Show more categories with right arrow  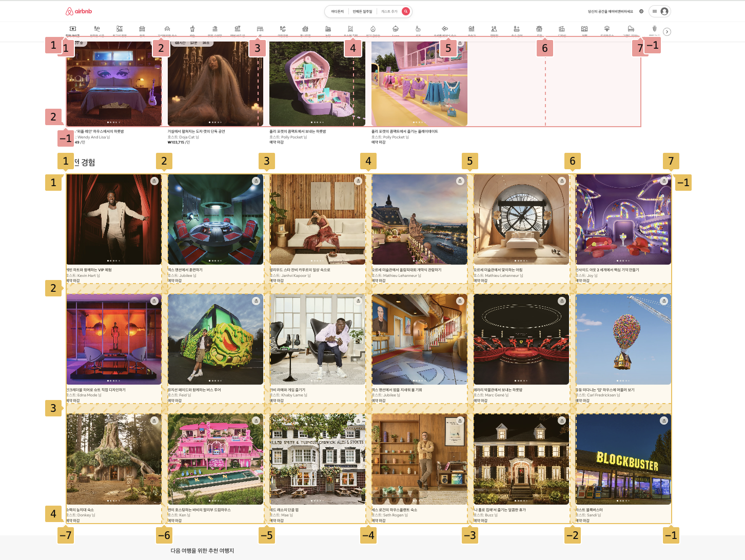click(x=667, y=32)
